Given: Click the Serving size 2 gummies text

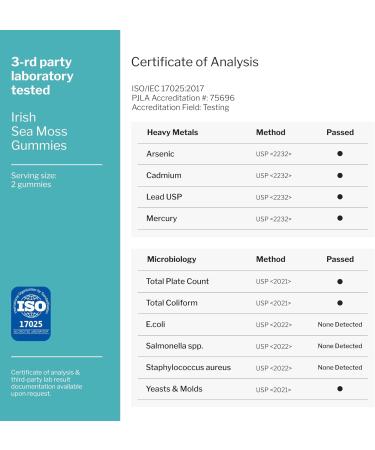Looking at the screenshot, I should [x=33, y=180].
